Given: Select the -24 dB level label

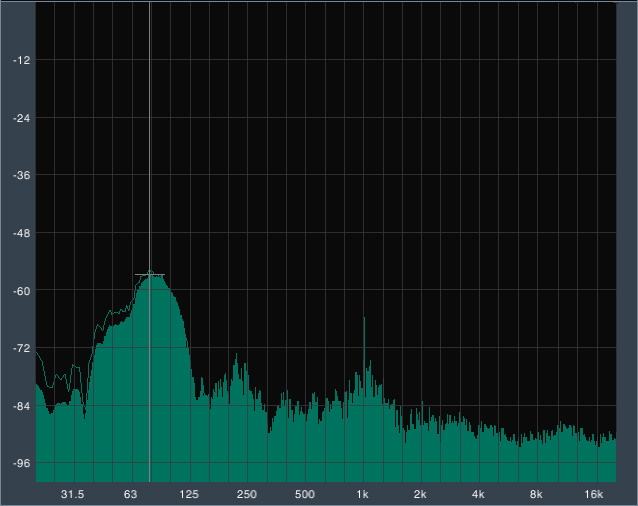Looking at the screenshot, I should tap(22, 118).
